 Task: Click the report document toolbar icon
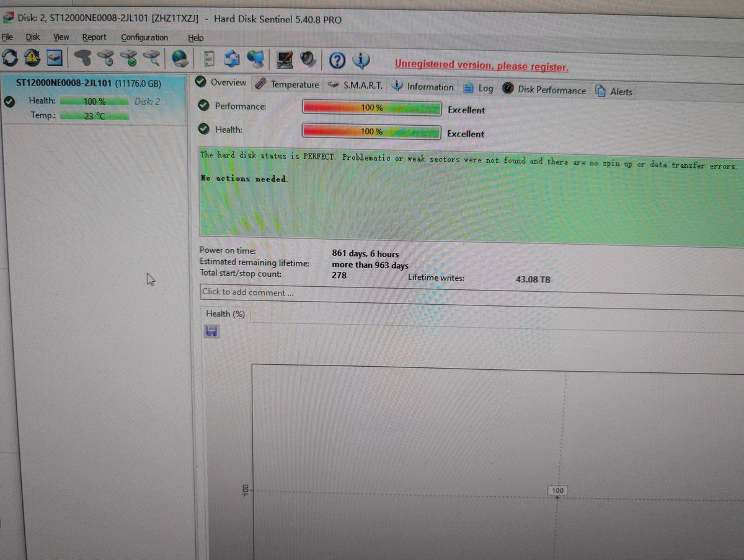click(x=210, y=59)
